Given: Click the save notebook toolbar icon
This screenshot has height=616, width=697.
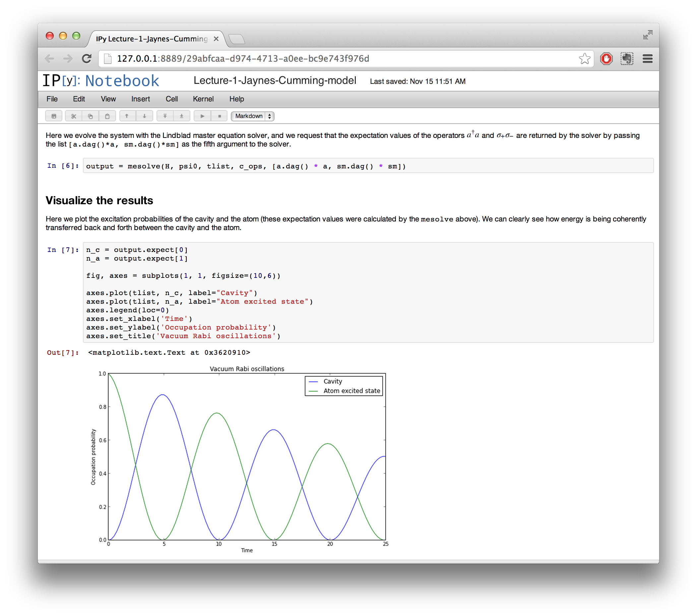Looking at the screenshot, I should pyautogui.click(x=53, y=116).
